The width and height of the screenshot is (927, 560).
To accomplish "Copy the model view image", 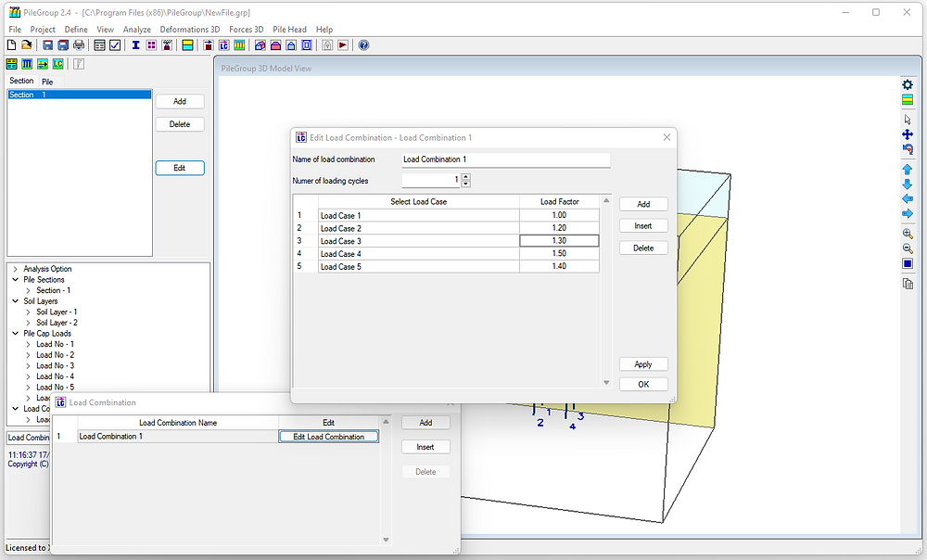I will point(908,283).
